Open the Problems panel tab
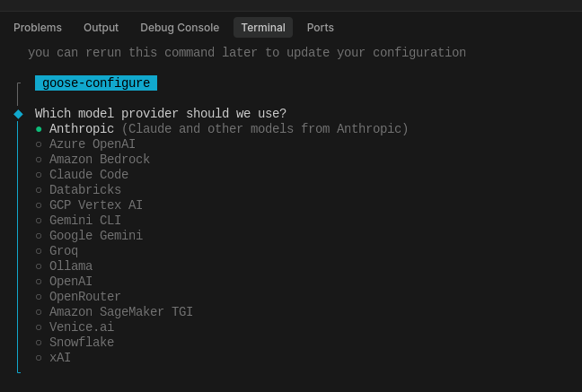The image size is (582, 392). pos(38,28)
